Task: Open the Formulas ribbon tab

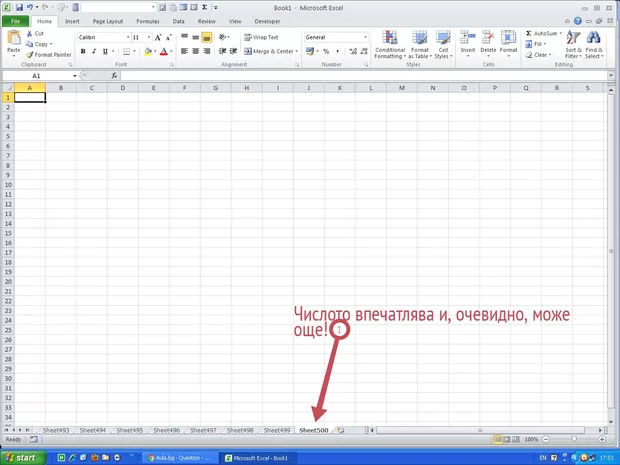Action: (x=147, y=20)
